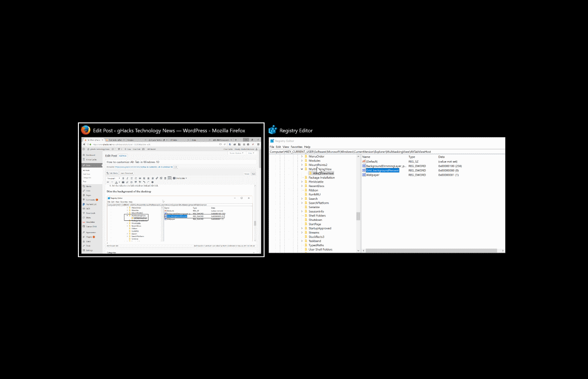The height and width of the screenshot is (379, 588).
Task: Click the Shell Folders folder icon
Action: click(x=306, y=215)
